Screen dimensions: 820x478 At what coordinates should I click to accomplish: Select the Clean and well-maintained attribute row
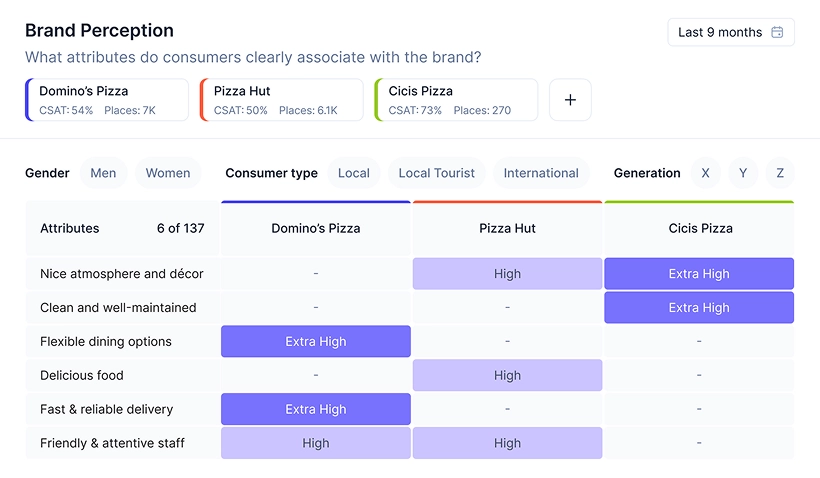pyautogui.click(x=118, y=307)
